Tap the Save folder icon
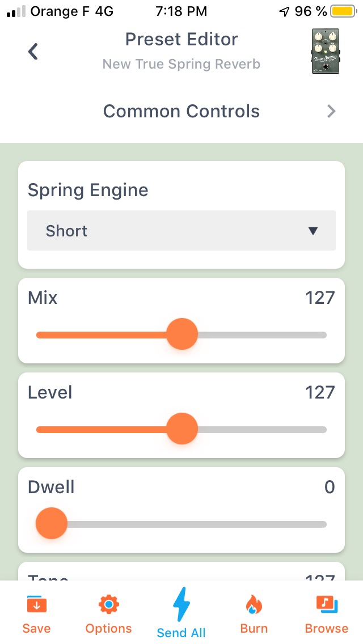This screenshot has height=644, width=363. pyautogui.click(x=36, y=605)
